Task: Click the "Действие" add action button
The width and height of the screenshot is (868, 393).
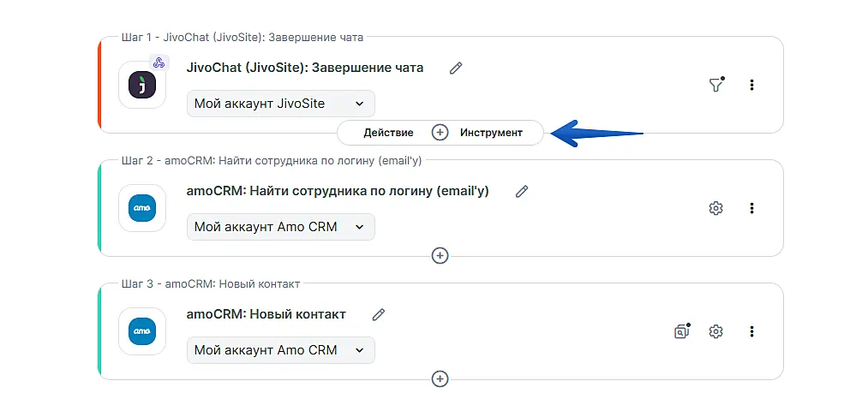Action: 388,133
